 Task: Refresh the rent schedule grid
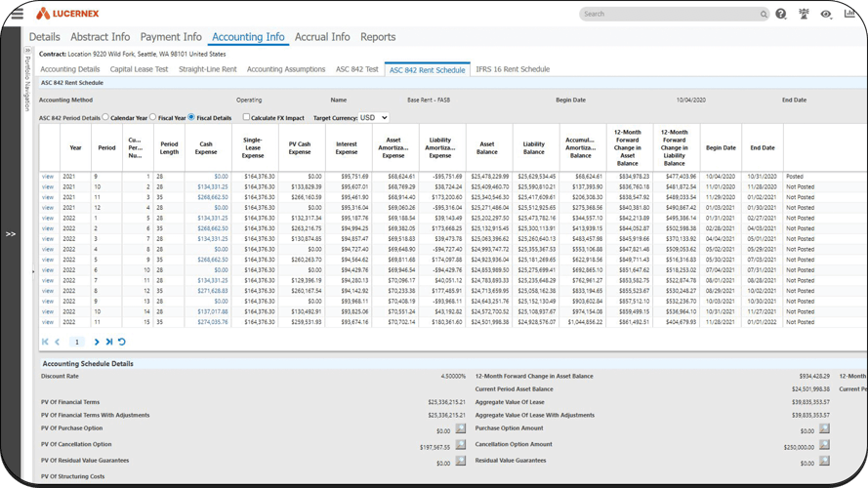(122, 342)
